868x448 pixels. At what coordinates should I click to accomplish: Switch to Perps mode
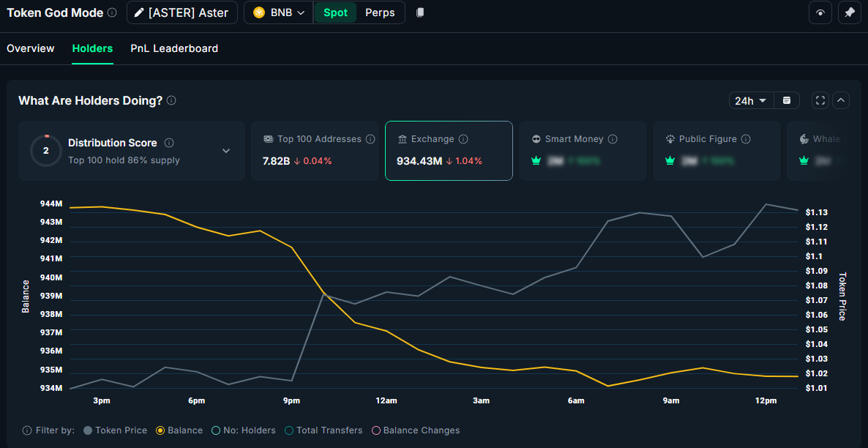(380, 12)
